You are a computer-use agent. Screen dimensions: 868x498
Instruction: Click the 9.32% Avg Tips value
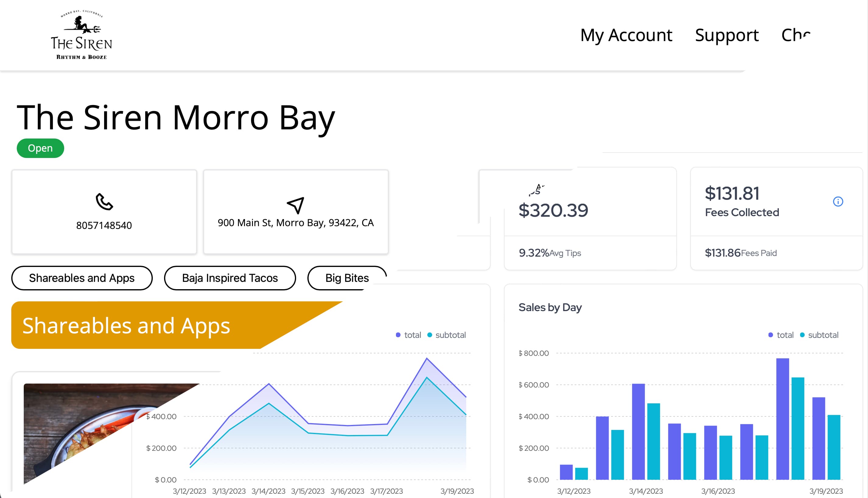point(534,253)
